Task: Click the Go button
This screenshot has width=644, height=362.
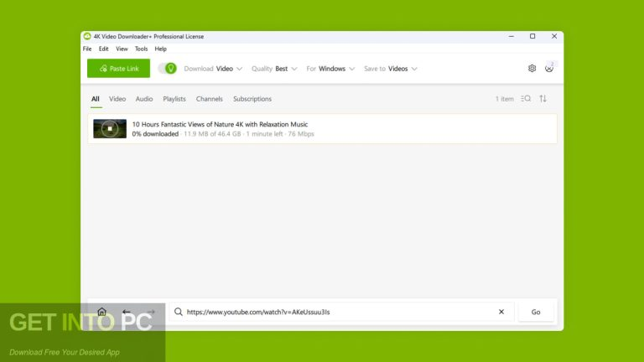Action: click(536, 312)
